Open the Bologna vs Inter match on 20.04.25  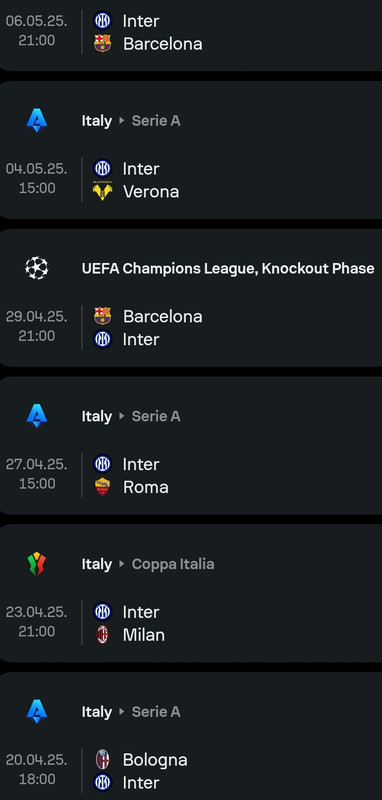(x=191, y=771)
